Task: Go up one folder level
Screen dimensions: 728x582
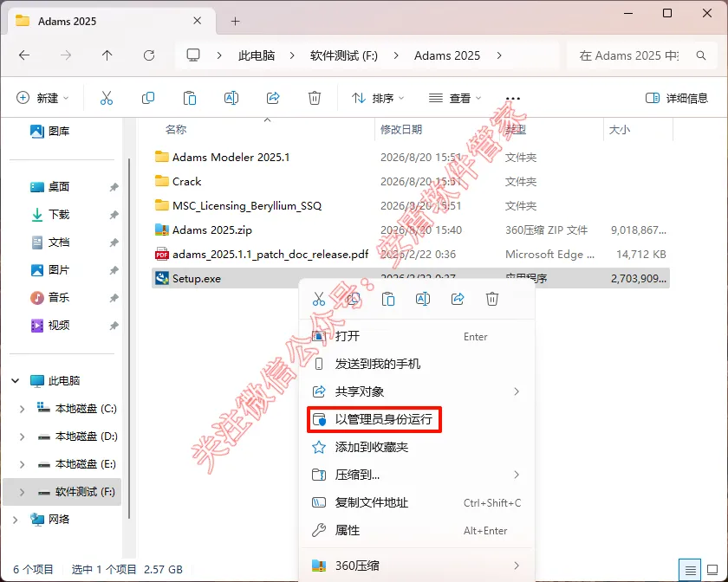Action: click(x=107, y=55)
